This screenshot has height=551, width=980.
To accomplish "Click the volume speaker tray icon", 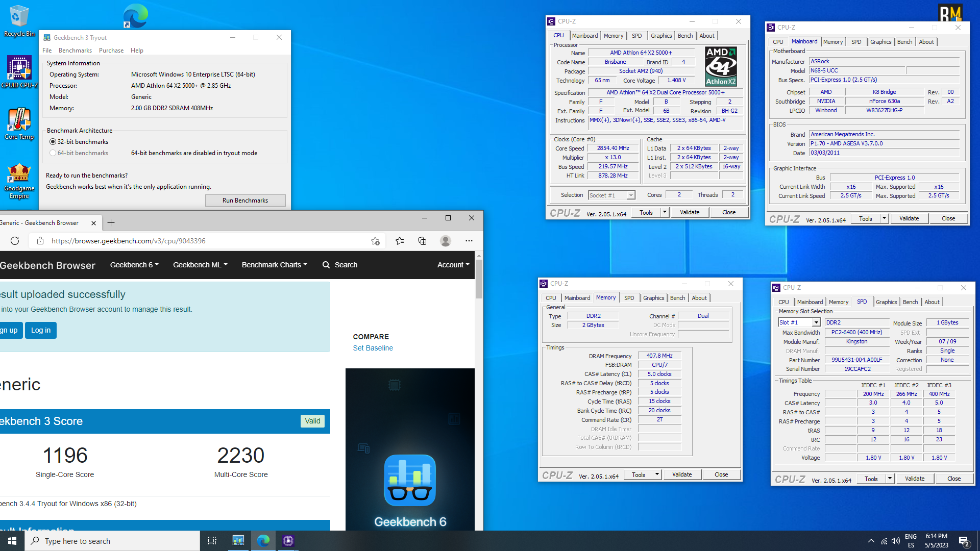I will pyautogui.click(x=896, y=541).
